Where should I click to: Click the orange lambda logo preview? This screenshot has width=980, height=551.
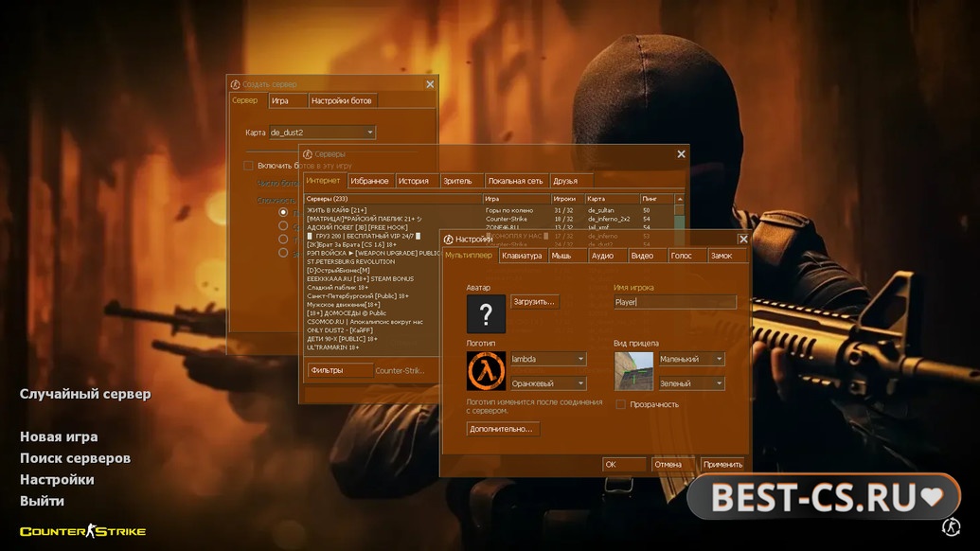[486, 371]
